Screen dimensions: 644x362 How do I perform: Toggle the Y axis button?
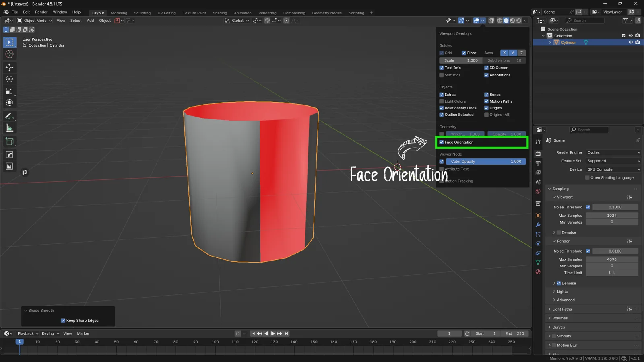(x=513, y=53)
